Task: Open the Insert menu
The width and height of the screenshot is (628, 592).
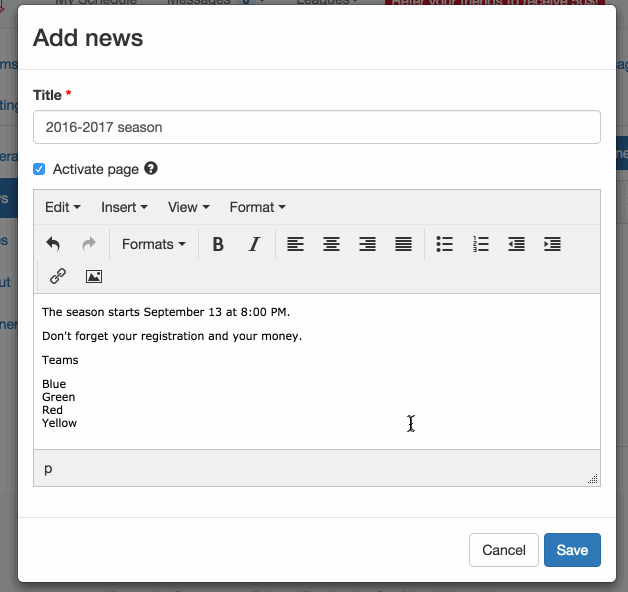Action: (124, 207)
